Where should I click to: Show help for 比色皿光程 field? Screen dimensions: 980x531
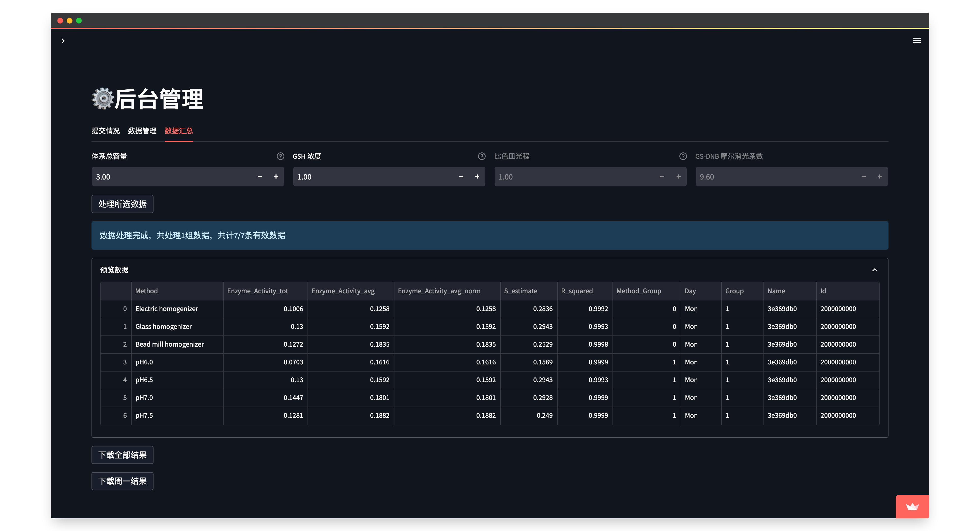pyautogui.click(x=683, y=156)
